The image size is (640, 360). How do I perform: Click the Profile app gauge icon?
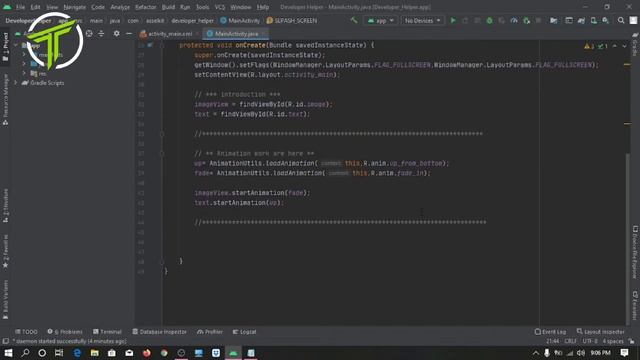coord(514,20)
